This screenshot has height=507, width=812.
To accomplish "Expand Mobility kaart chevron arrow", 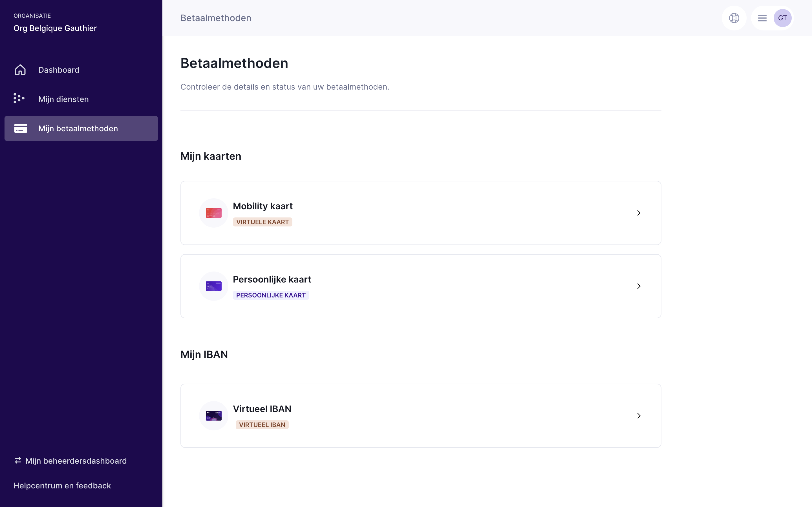I will [x=639, y=213].
